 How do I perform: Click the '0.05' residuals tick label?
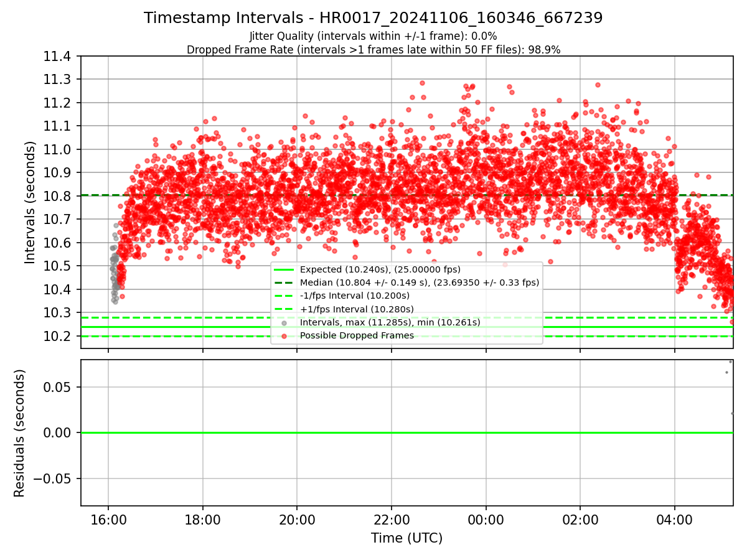[x=56, y=387]
